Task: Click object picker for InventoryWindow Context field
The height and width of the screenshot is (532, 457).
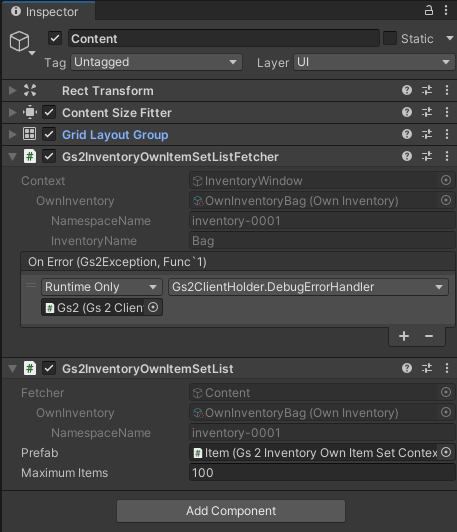Action: (446, 180)
